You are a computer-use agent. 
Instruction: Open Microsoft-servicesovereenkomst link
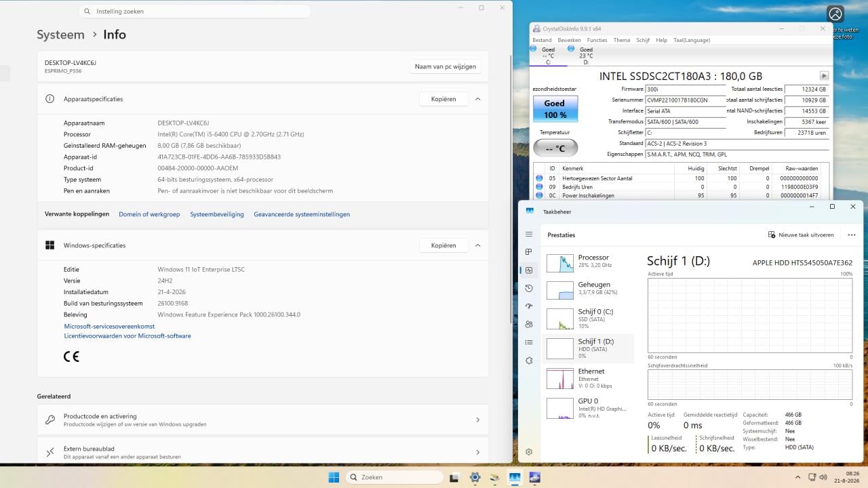click(x=109, y=327)
